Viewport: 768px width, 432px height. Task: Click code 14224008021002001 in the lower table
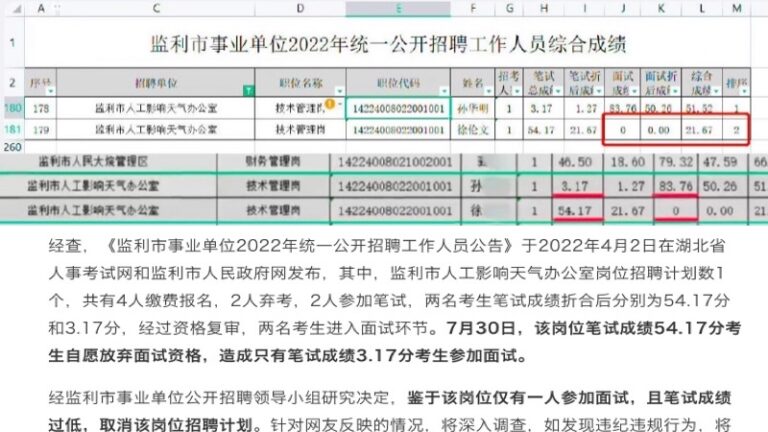395,162
